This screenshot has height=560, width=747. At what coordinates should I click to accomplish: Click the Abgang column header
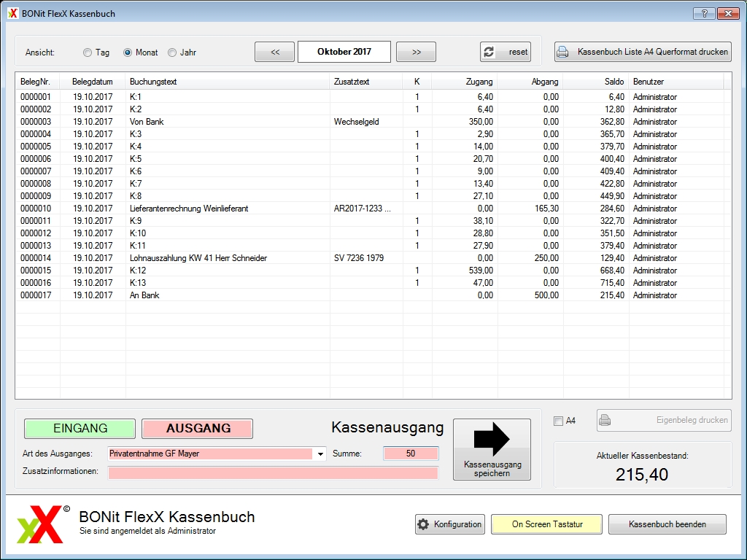(x=530, y=82)
